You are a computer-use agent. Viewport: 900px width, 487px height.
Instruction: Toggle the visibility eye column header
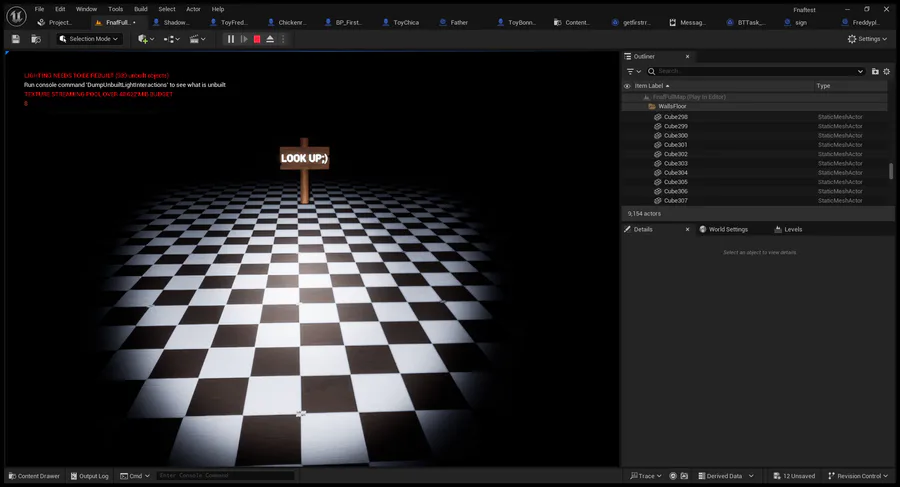628,86
